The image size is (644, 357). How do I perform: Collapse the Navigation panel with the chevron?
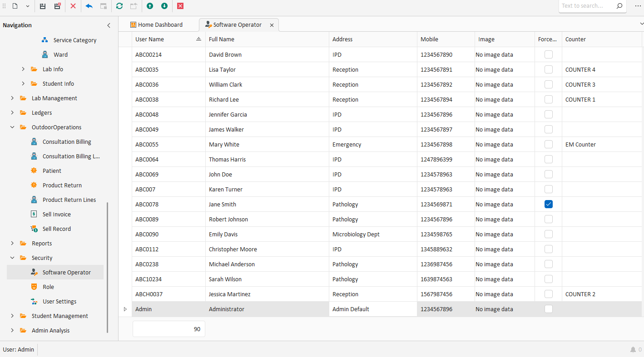pos(109,25)
